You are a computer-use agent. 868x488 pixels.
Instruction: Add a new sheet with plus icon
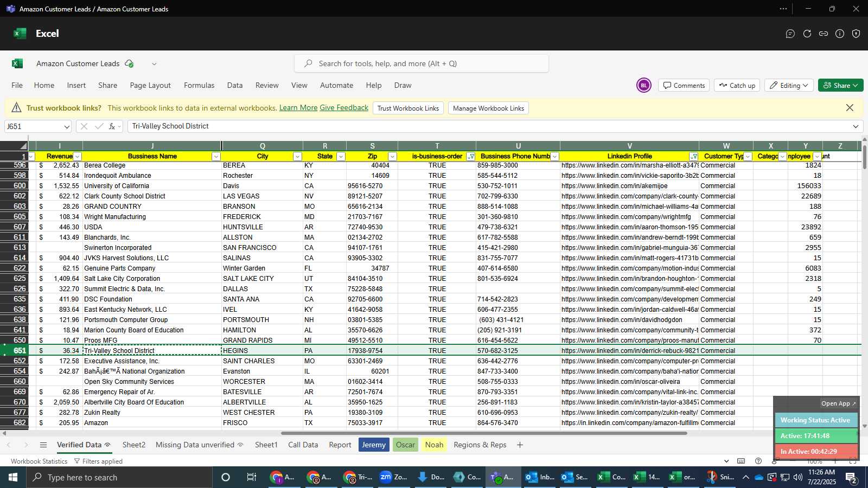[520, 445]
